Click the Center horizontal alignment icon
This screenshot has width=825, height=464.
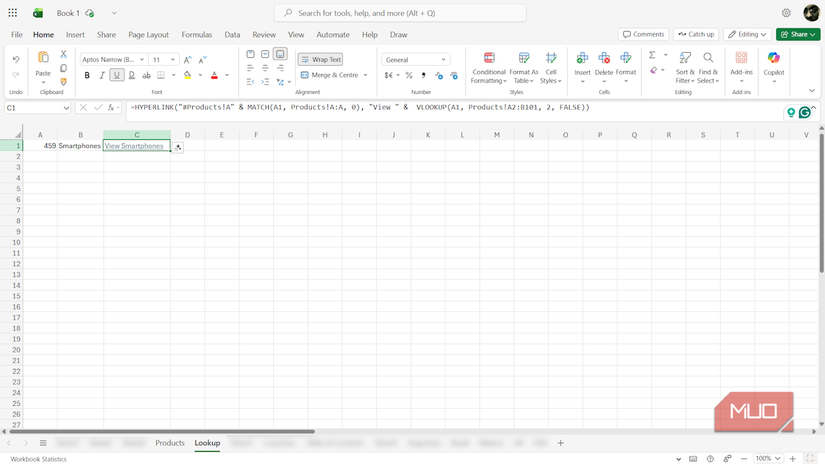[x=265, y=68]
